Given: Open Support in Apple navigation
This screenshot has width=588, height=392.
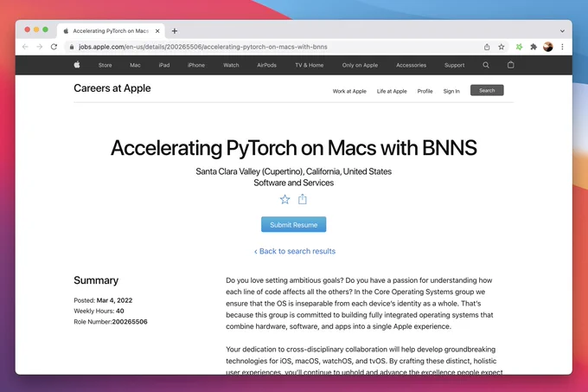Looking at the screenshot, I should click(455, 65).
